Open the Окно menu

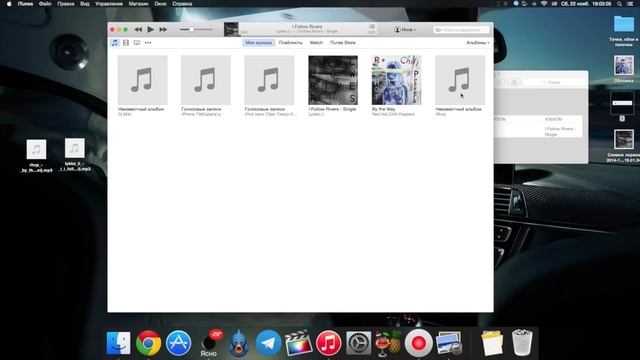coord(160,4)
